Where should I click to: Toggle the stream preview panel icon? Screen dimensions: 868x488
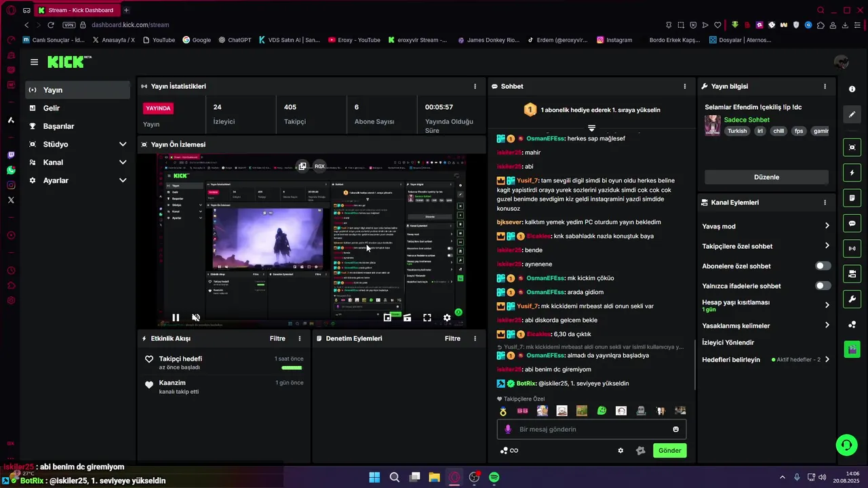tap(852, 147)
